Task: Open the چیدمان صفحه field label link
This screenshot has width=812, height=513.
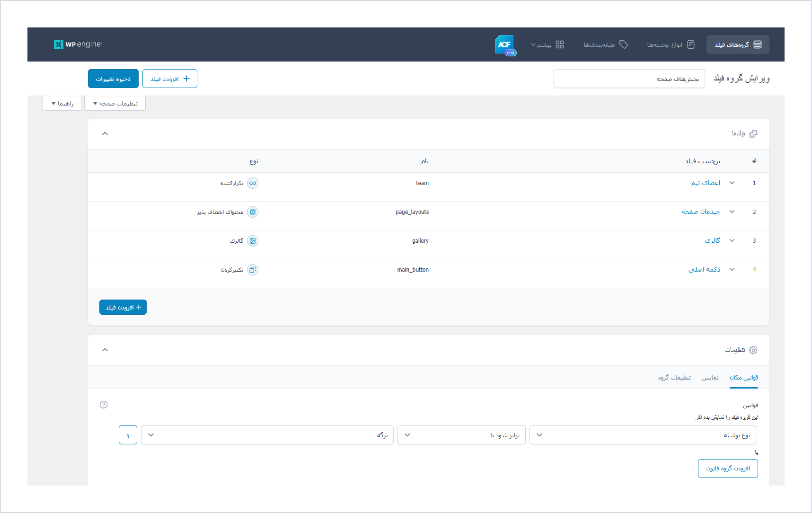Action: (x=701, y=212)
